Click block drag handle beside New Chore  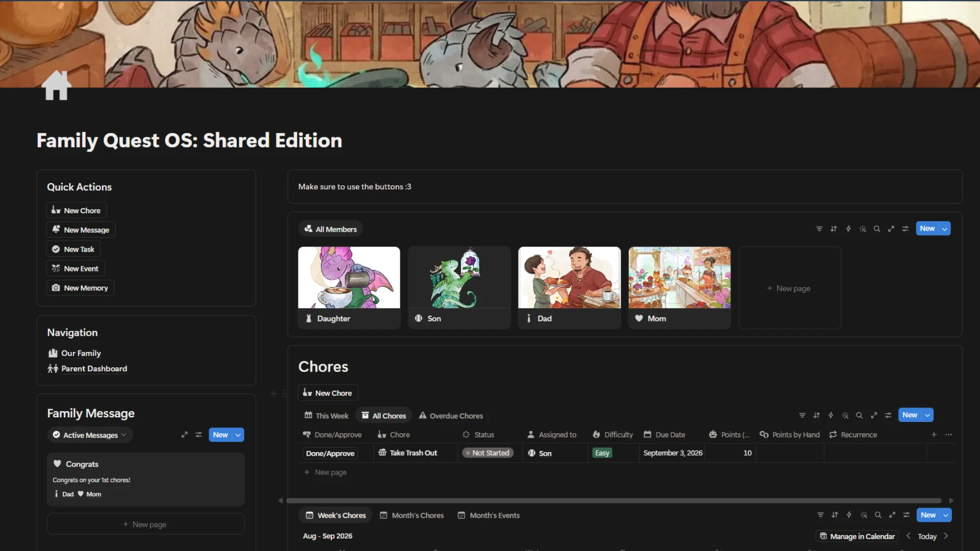[x=285, y=393]
